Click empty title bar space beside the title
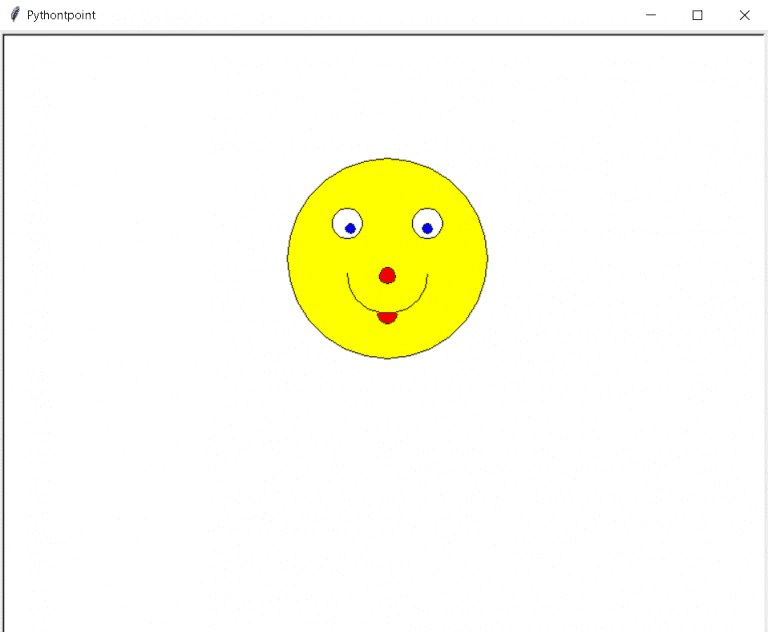The width and height of the screenshot is (768, 632). pos(350,15)
